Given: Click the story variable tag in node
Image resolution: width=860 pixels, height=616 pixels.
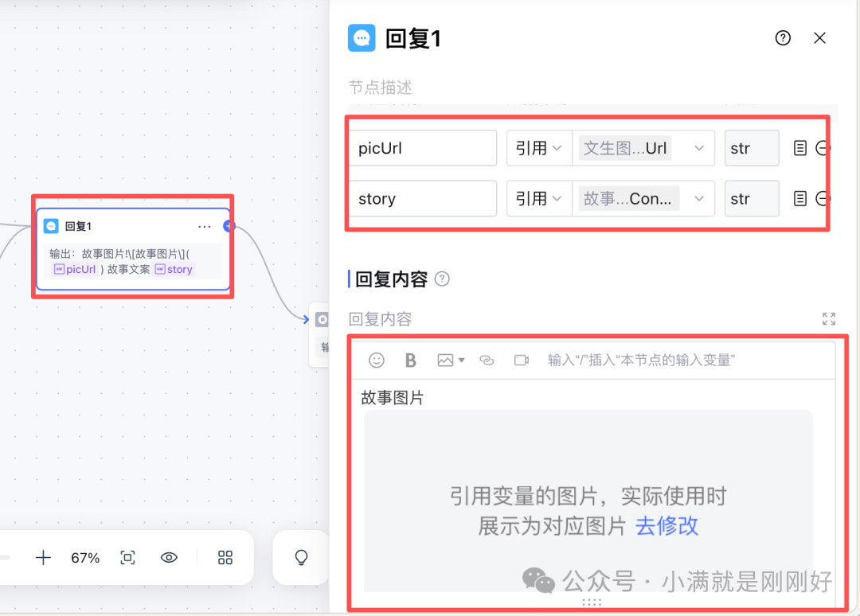Looking at the screenshot, I should pyautogui.click(x=174, y=269).
